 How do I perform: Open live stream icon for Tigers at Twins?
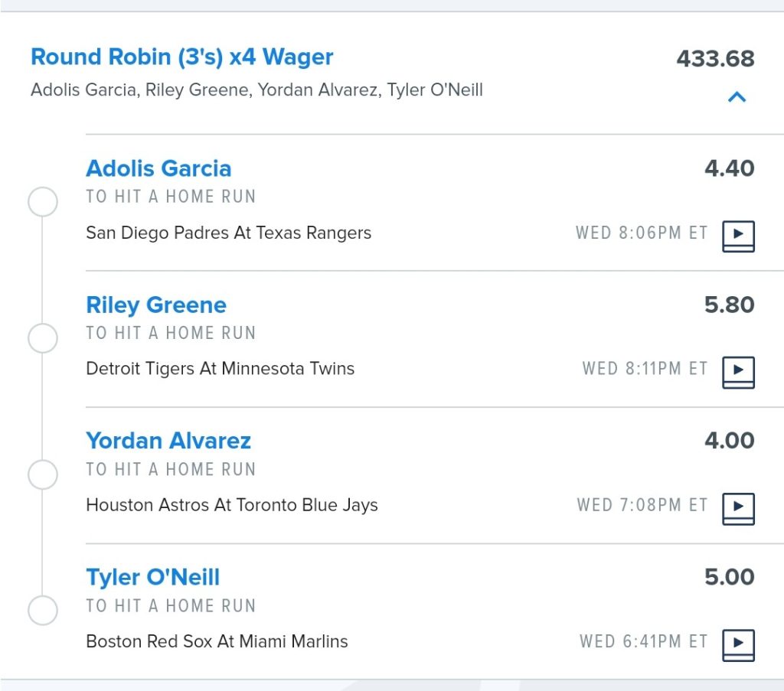click(738, 372)
